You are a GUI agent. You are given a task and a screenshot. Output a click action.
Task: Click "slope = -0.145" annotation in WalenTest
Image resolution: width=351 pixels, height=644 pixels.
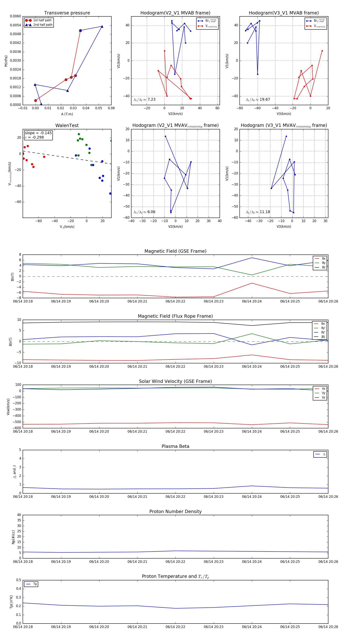pyautogui.click(x=38, y=133)
